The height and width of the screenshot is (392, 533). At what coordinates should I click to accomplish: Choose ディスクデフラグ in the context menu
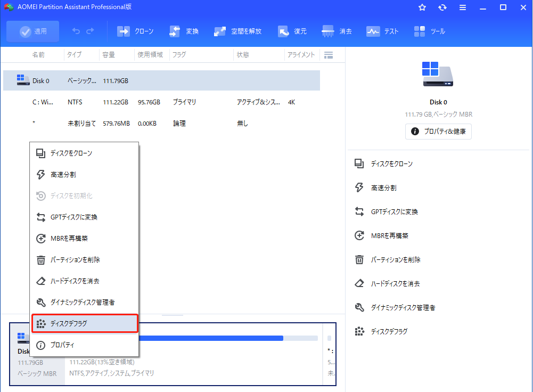pos(85,323)
